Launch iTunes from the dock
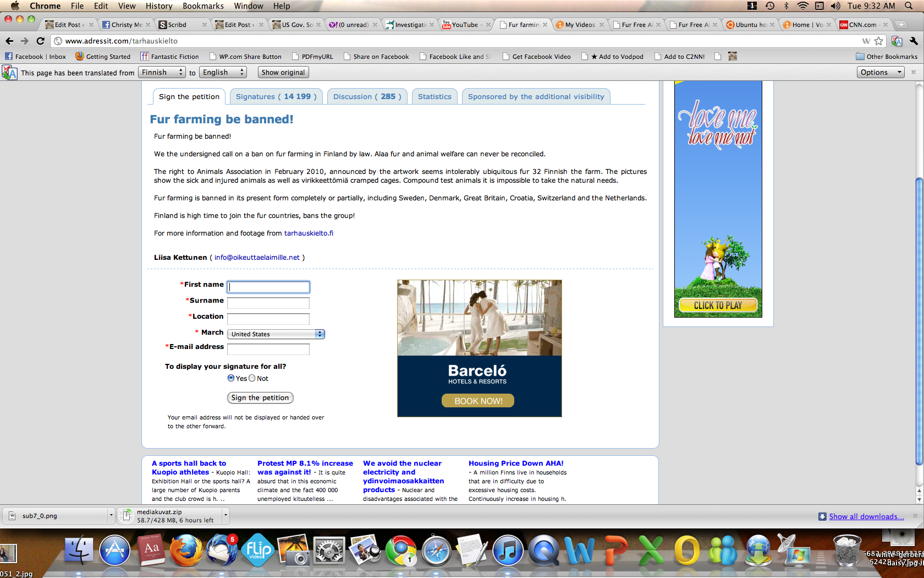Image resolution: width=924 pixels, height=578 pixels. click(507, 550)
